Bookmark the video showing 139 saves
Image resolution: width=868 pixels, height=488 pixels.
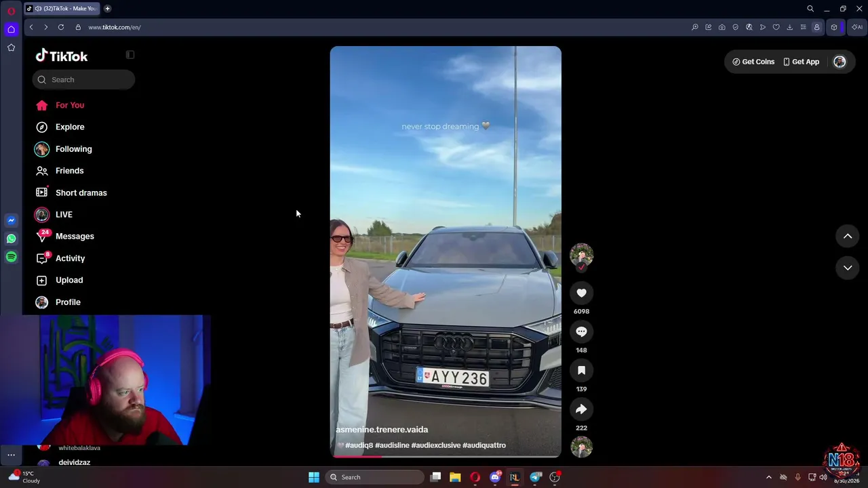[x=581, y=371]
